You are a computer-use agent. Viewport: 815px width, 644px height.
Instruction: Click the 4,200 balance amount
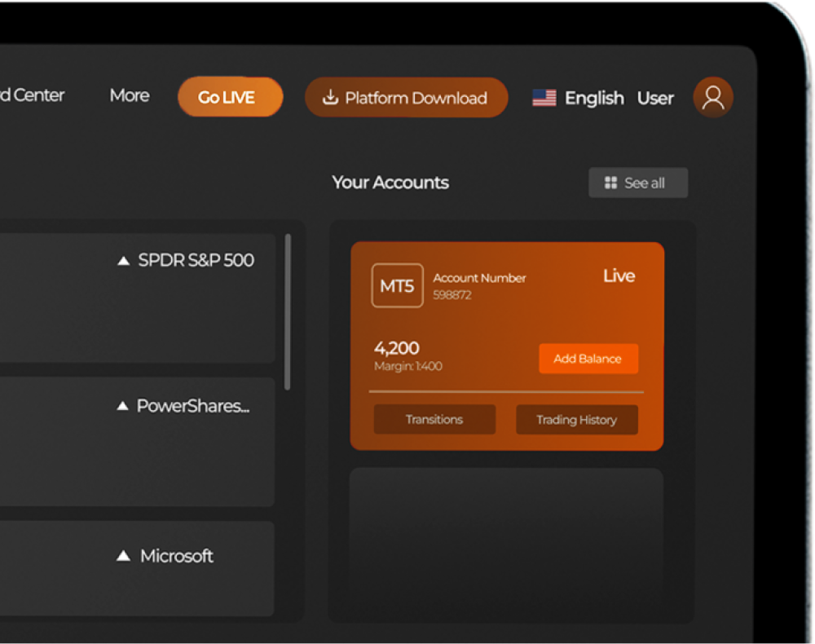(x=396, y=349)
